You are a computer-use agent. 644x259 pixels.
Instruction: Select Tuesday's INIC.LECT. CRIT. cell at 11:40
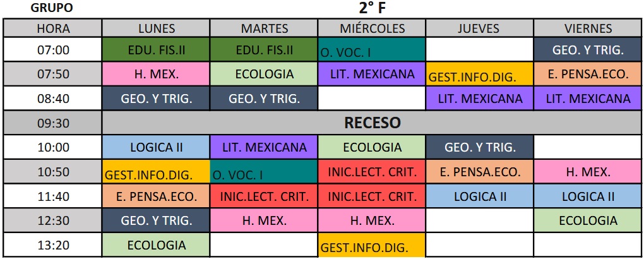(264, 196)
